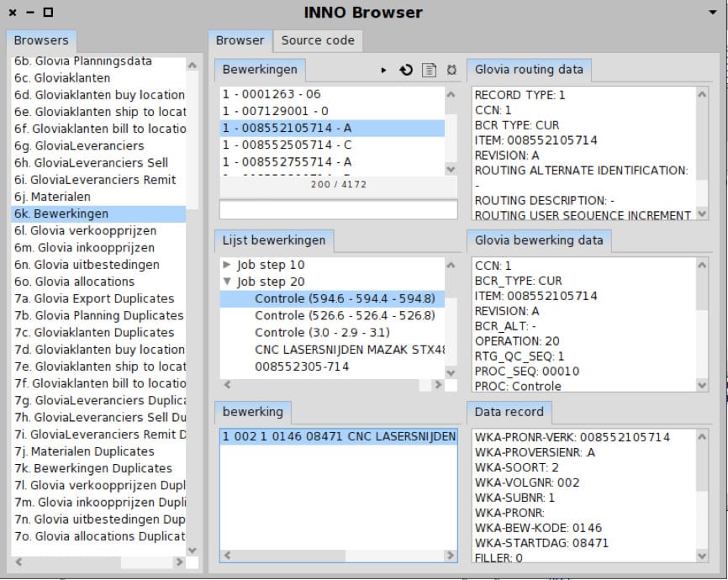The height and width of the screenshot is (580, 728).
Task: Select the 008552305-714 tree item
Action: tap(302, 366)
